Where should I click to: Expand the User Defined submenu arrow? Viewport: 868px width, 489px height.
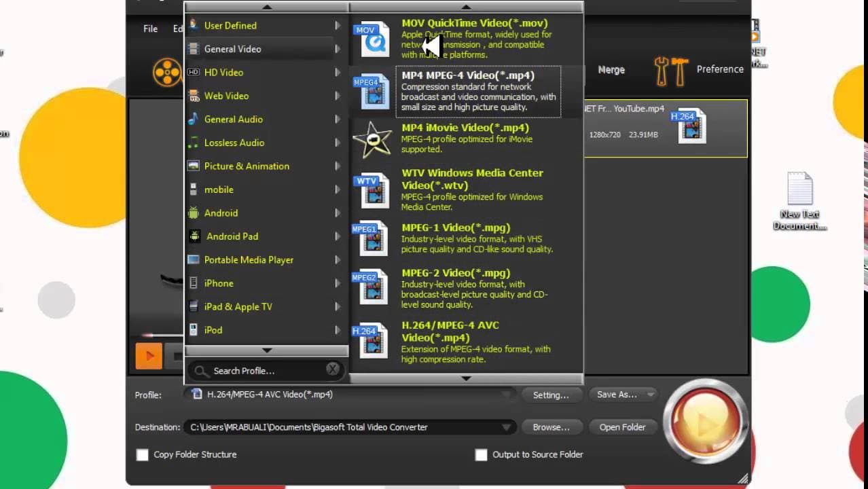pyautogui.click(x=338, y=25)
